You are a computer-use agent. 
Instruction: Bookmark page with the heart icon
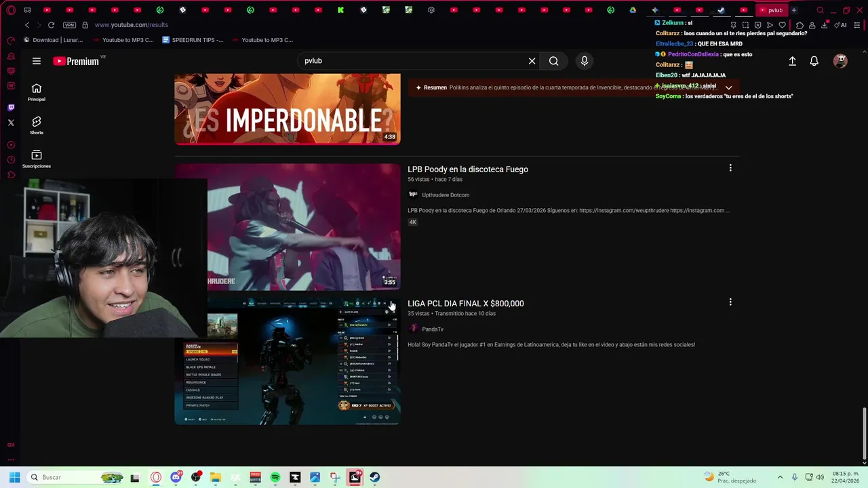pyautogui.click(x=782, y=25)
